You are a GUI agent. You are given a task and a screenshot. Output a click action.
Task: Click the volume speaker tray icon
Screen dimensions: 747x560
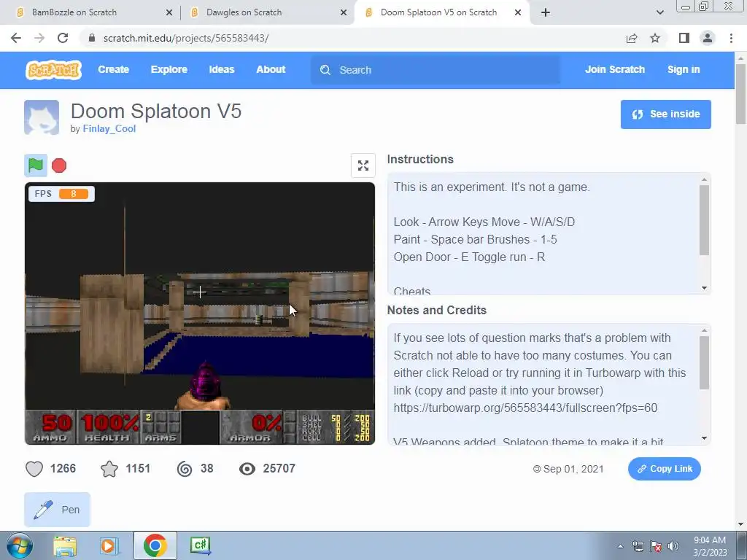click(x=673, y=546)
